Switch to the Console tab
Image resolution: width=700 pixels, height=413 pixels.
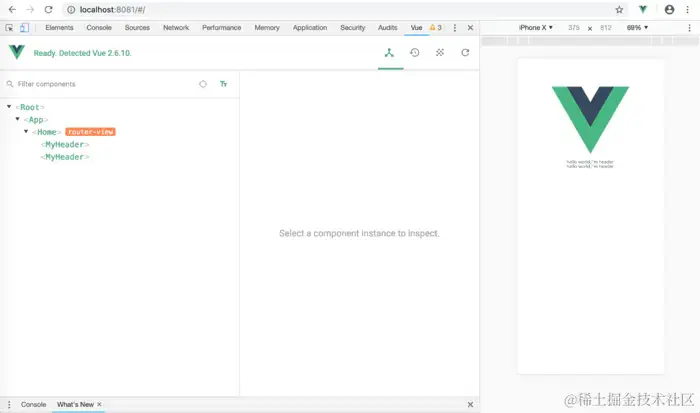click(99, 28)
